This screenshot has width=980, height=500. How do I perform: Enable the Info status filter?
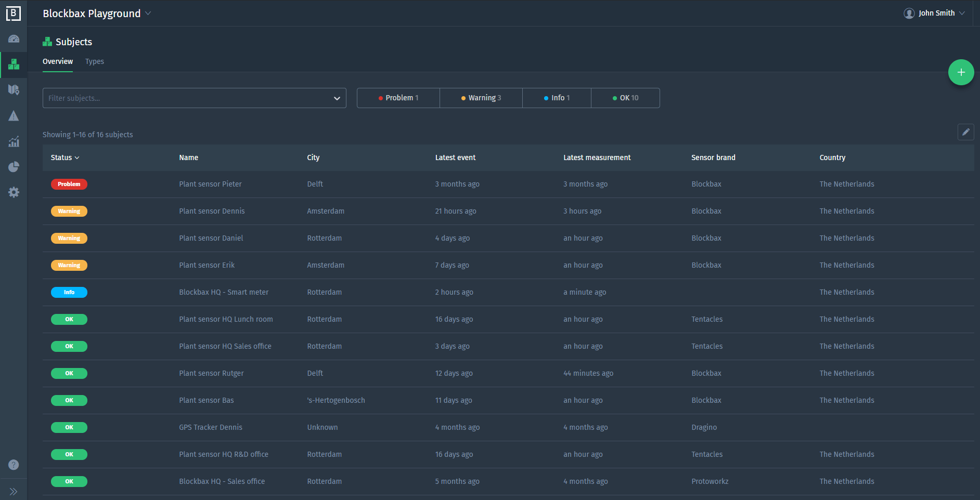coord(556,98)
